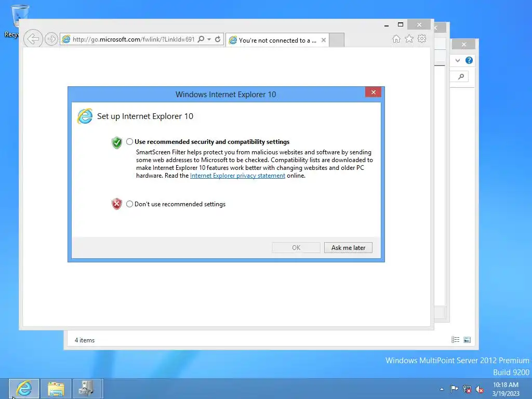Click the site icon in the address bar
This screenshot has height=399, width=532.
pos(66,39)
